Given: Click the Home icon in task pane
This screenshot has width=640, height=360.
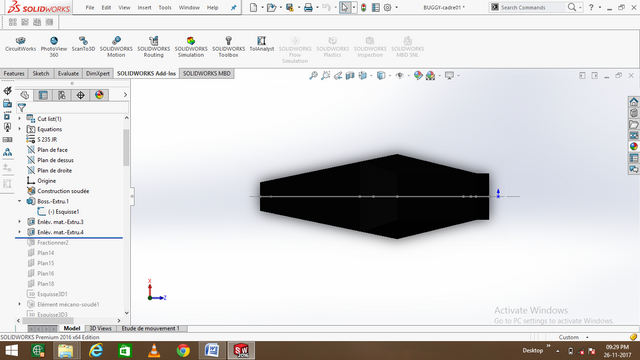Looking at the screenshot, I should click(x=633, y=102).
